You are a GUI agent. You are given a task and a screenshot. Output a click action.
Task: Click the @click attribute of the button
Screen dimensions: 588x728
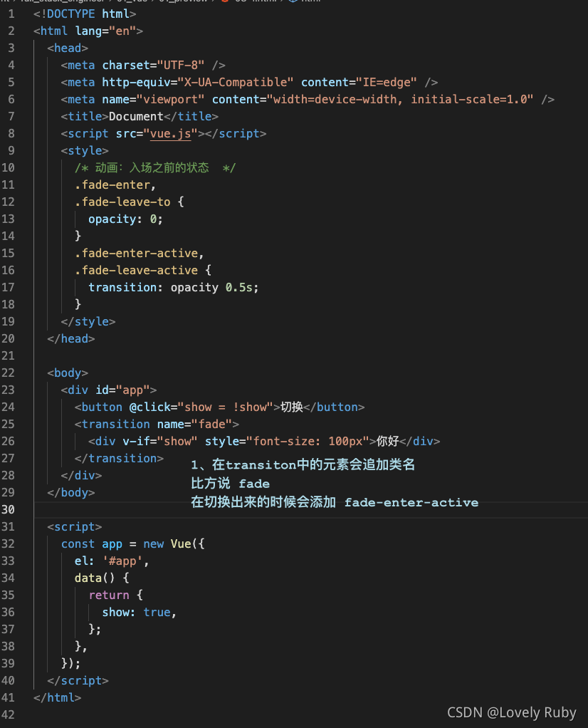(150, 407)
